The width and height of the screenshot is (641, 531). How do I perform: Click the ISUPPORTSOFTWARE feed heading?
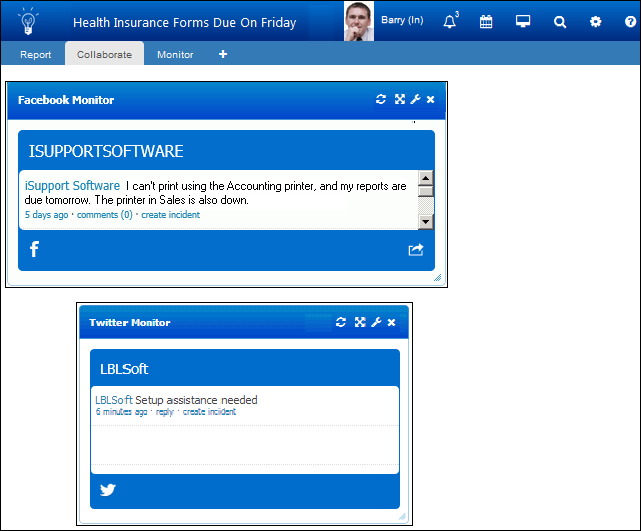tap(106, 151)
